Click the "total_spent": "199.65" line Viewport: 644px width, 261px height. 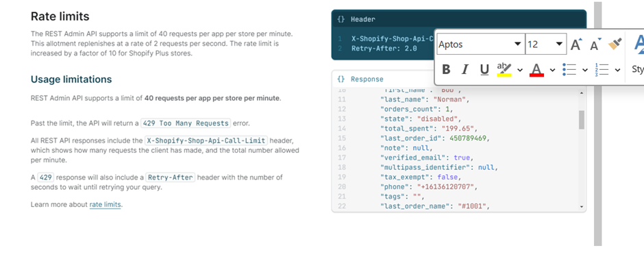pos(429,129)
